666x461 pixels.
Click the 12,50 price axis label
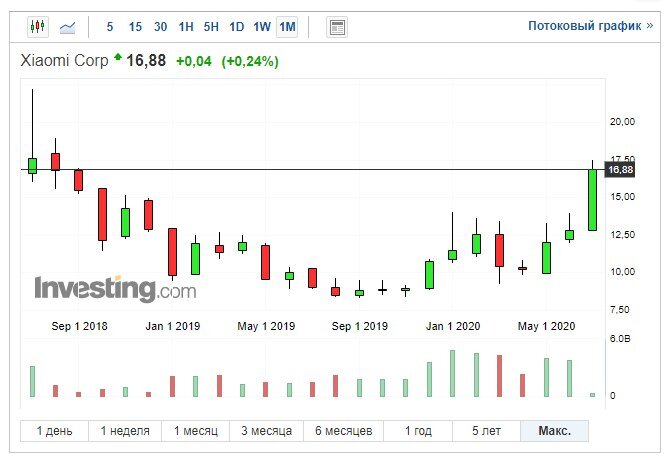(622, 235)
